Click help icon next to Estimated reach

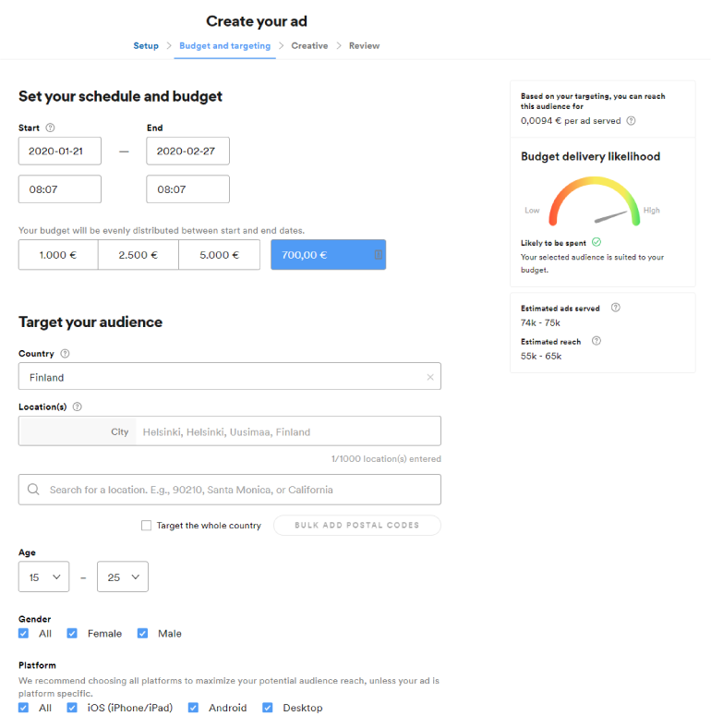point(597,341)
